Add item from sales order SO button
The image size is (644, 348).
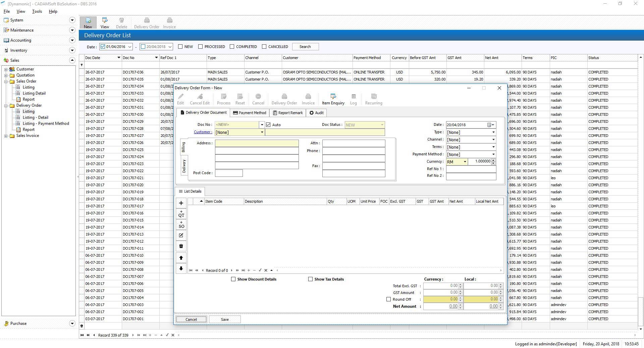[x=181, y=225]
